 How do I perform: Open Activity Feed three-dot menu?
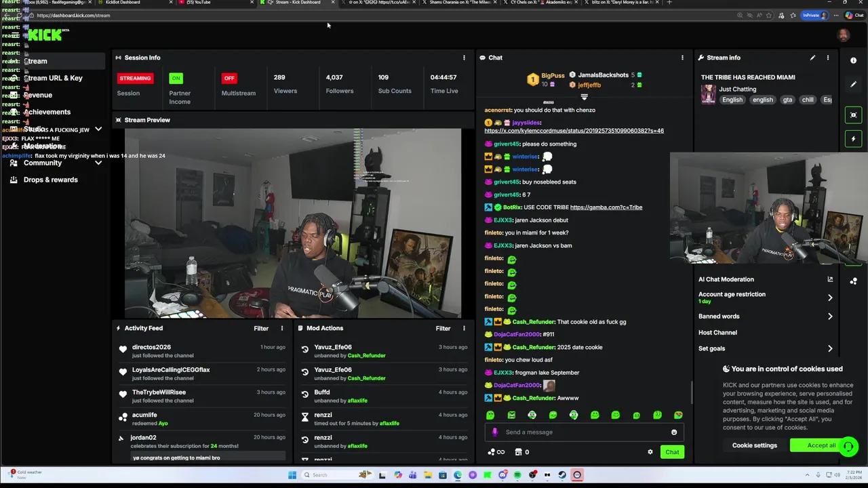282,328
